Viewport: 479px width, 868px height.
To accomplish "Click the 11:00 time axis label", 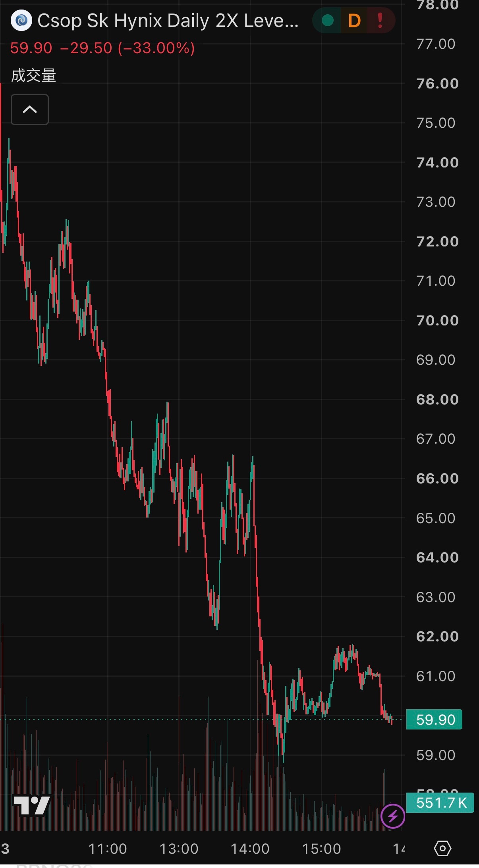I will (x=108, y=849).
